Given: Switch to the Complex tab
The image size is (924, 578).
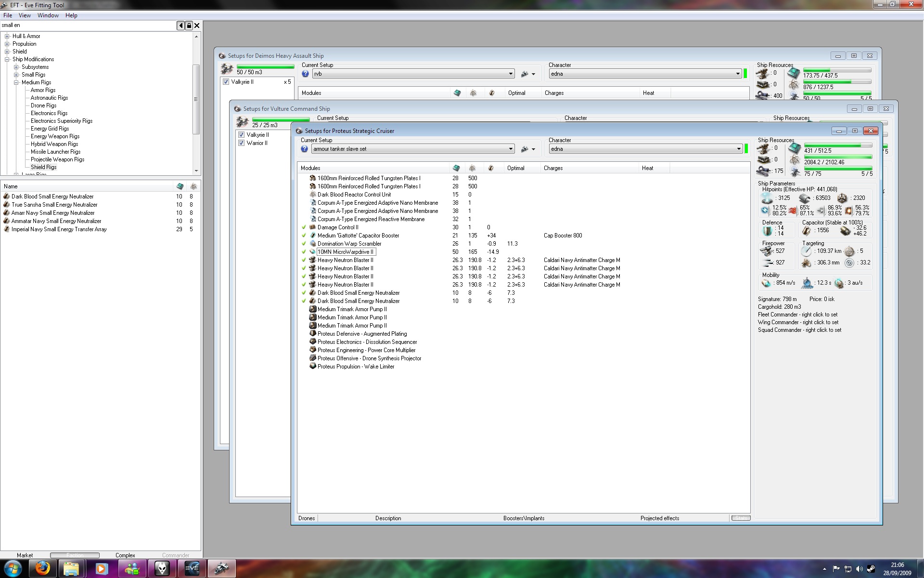Looking at the screenshot, I should point(125,555).
